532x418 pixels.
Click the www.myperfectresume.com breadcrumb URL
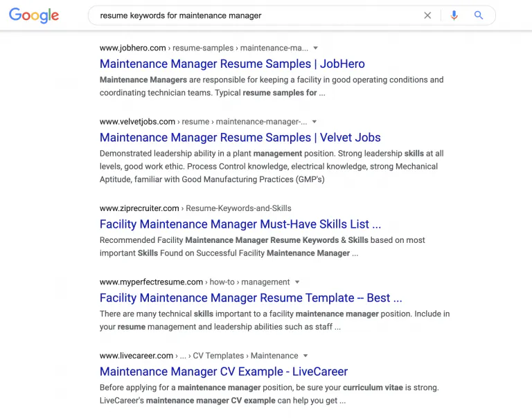pyautogui.click(x=195, y=282)
